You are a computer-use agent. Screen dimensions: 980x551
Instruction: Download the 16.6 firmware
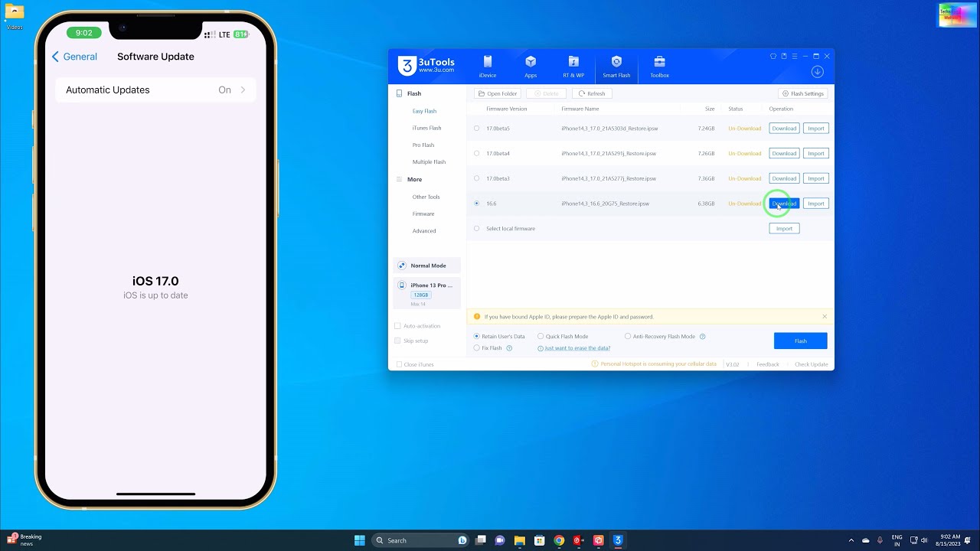click(x=784, y=204)
